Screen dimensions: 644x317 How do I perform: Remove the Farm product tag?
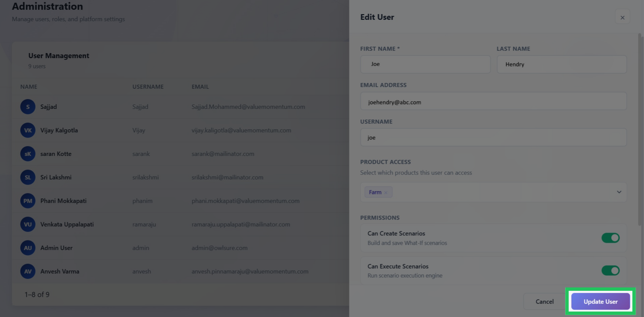pyautogui.click(x=386, y=192)
